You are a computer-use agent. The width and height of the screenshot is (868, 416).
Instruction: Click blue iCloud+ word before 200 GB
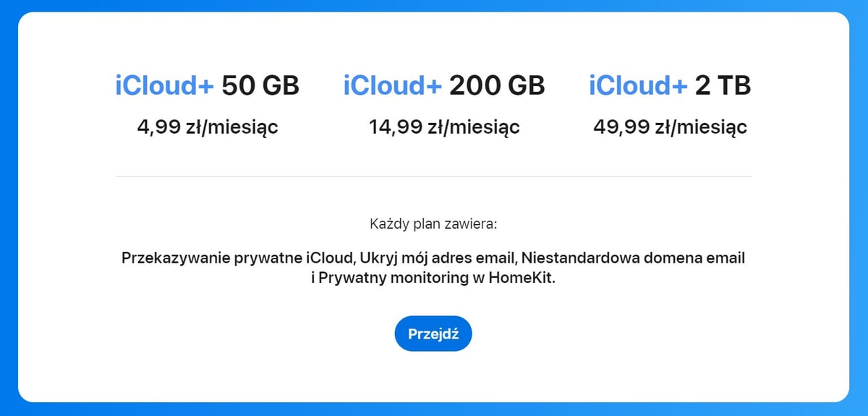tap(393, 86)
